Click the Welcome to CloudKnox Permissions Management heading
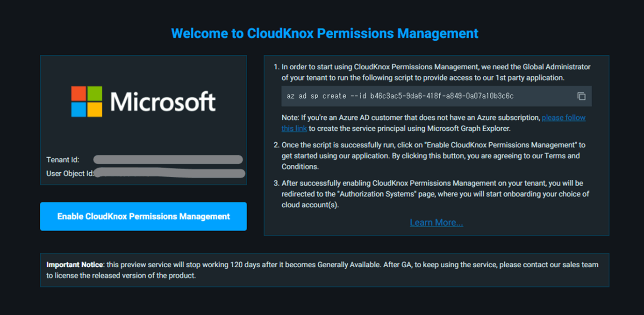 pyautogui.click(x=325, y=33)
